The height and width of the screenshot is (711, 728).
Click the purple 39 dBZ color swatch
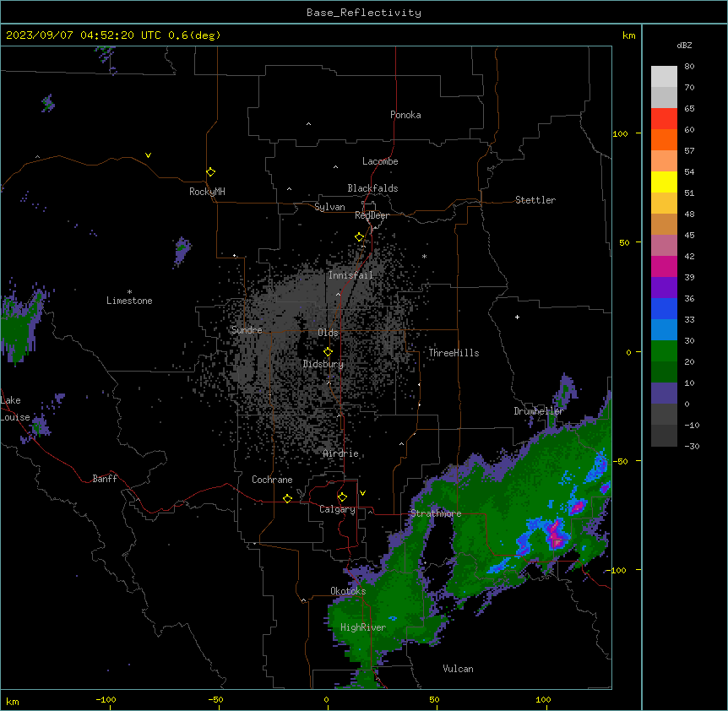point(664,288)
